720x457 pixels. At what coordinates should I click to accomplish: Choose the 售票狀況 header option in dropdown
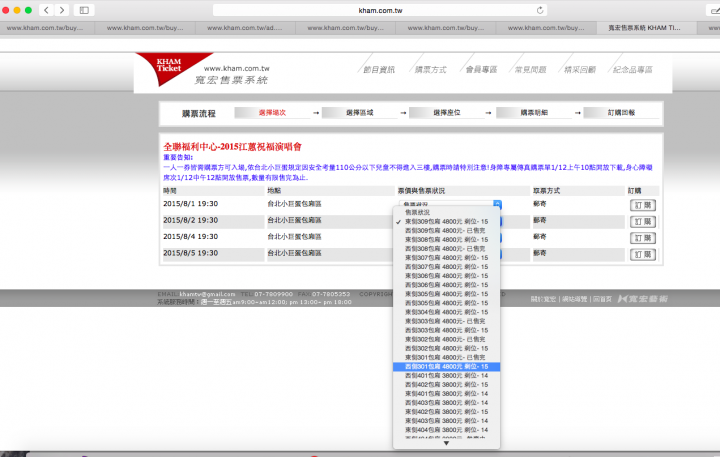pos(446,213)
